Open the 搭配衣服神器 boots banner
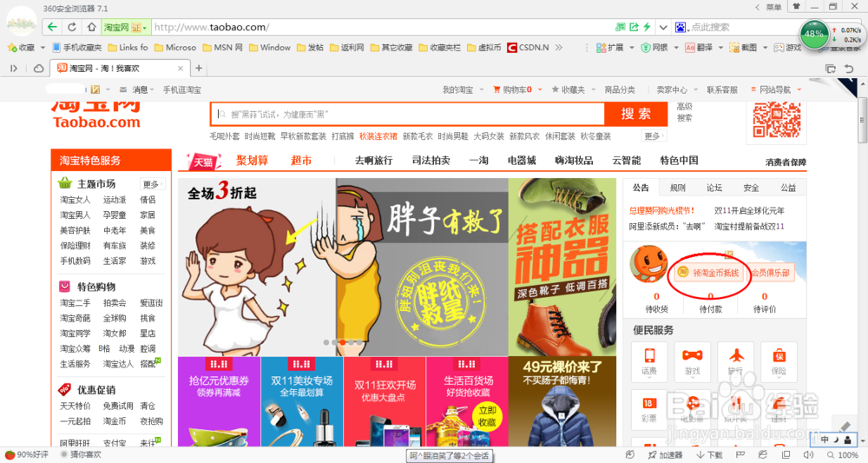868x463 pixels. tap(562, 267)
